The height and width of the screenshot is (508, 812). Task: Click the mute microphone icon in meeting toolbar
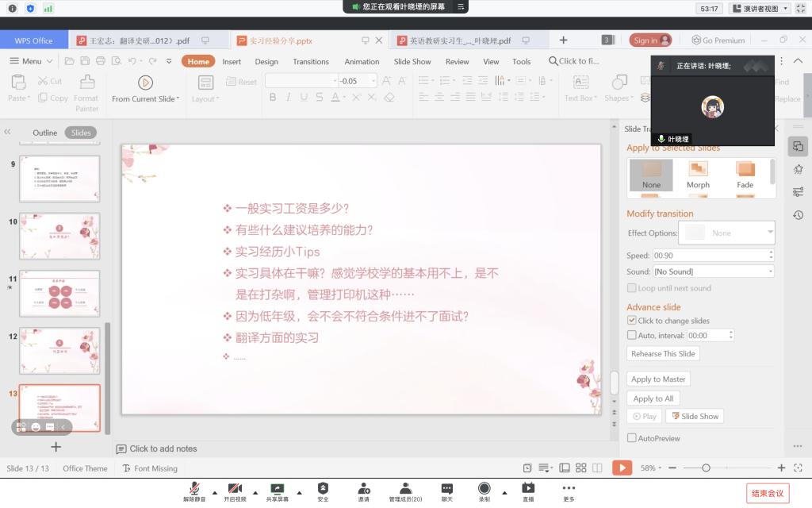click(194, 488)
